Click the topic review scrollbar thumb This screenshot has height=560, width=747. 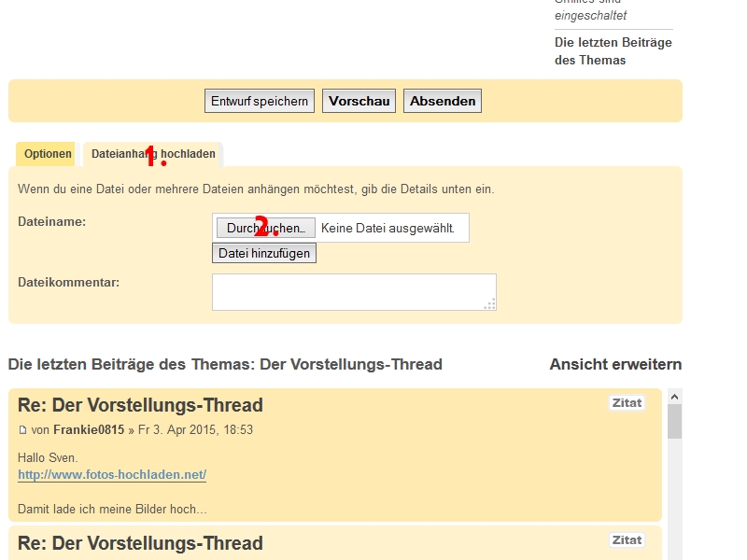click(x=674, y=421)
